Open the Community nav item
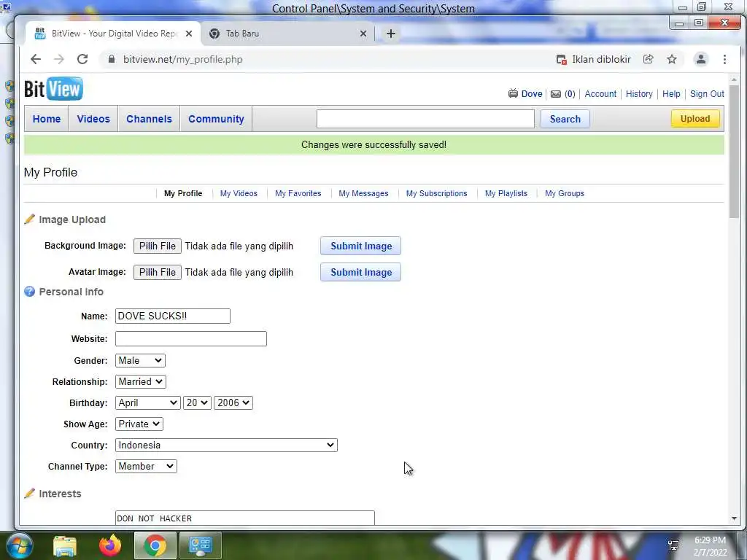Viewport: 747px width, 560px height. coord(216,119)
